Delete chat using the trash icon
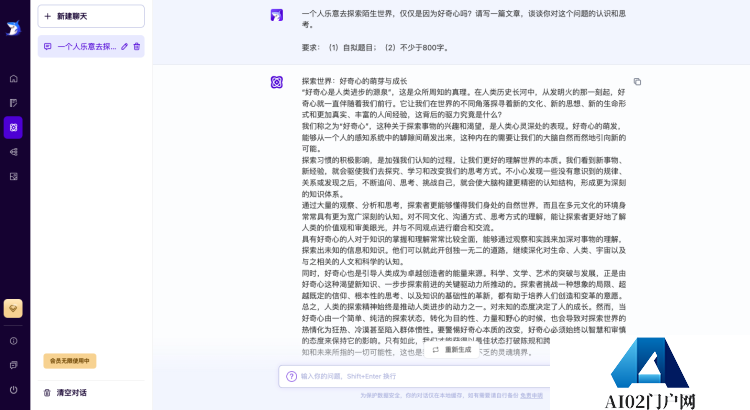750x410 pixels. tap(137, 46)
